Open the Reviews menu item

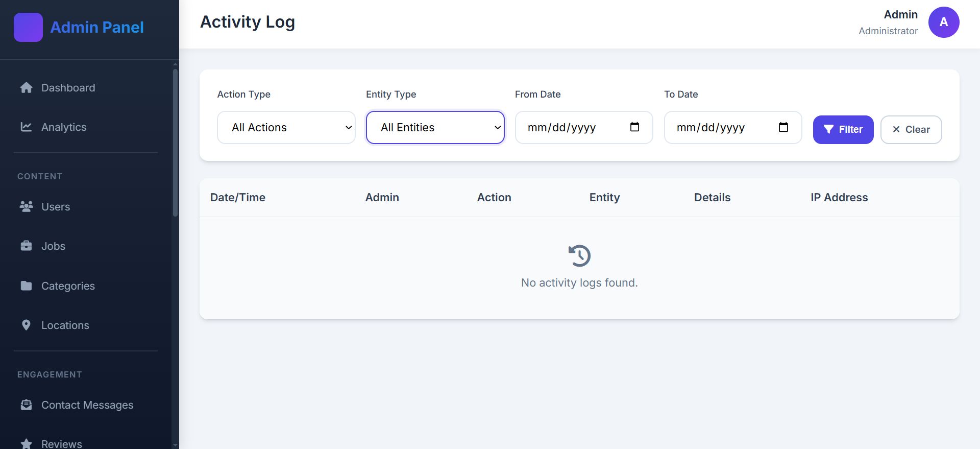pos(61,443)
